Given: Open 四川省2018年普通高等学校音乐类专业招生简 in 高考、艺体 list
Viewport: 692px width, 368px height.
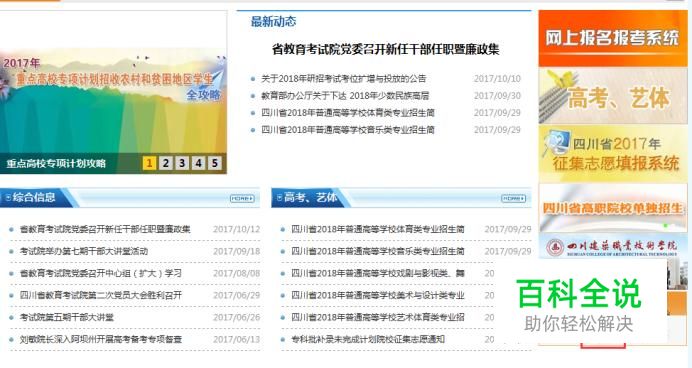Looking at the screenshot, I should click(377, 252).
